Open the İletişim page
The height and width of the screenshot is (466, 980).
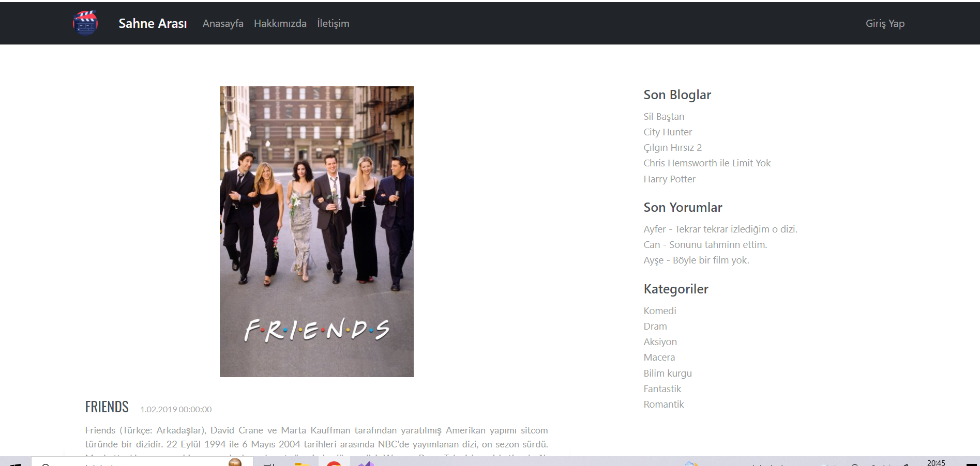(333, 23)
